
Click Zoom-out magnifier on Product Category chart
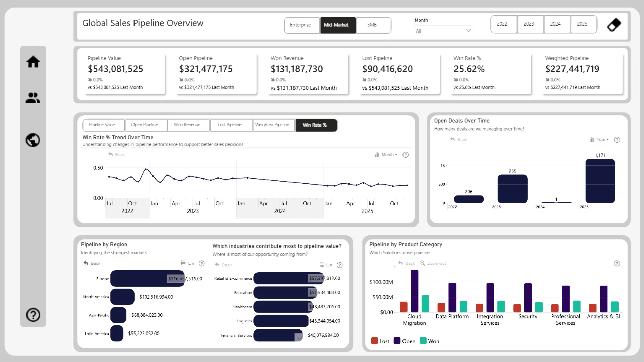(x=423, y=263)
